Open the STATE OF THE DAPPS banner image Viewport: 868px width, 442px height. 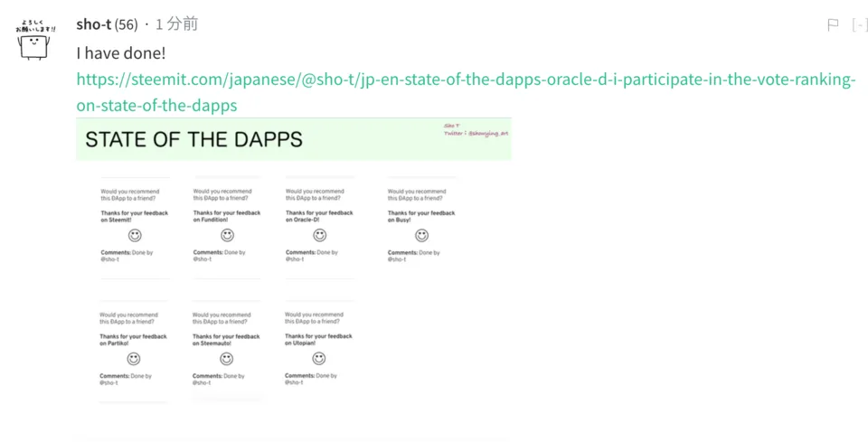(x=294, y=139)
